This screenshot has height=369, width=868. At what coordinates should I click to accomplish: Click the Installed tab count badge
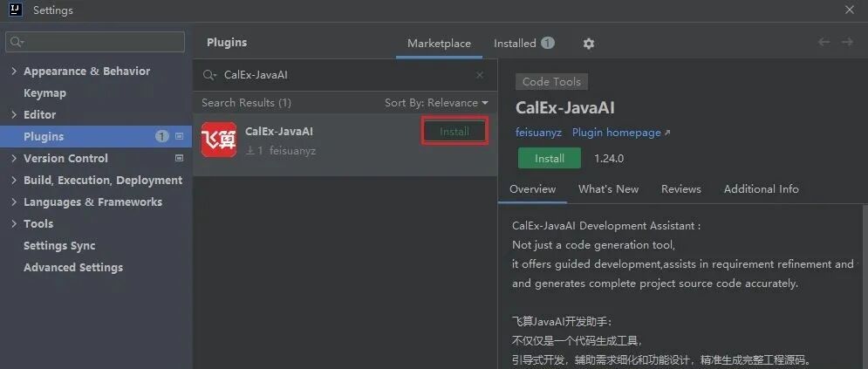click(x=548, y=43)
